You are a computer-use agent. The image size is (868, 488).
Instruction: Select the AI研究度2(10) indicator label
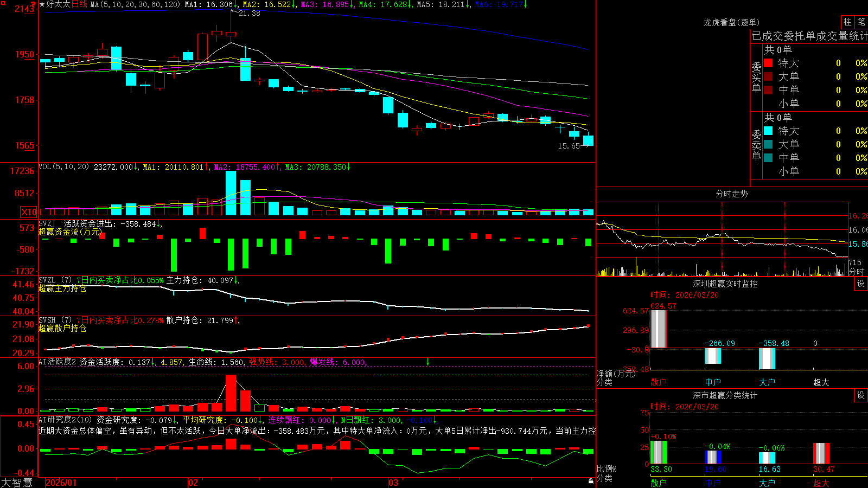[x=66, y=420]
